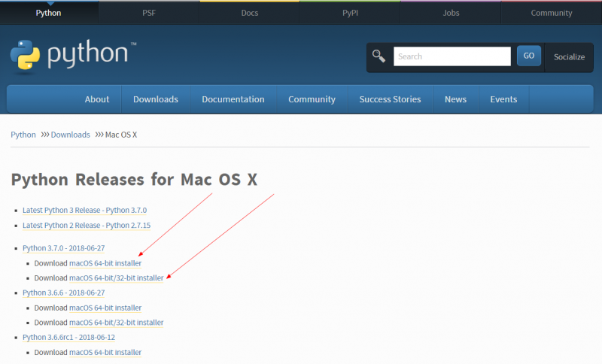Screen dimensions: 602x364
Task: Open the Events navigation item
Action: point(503,99)
